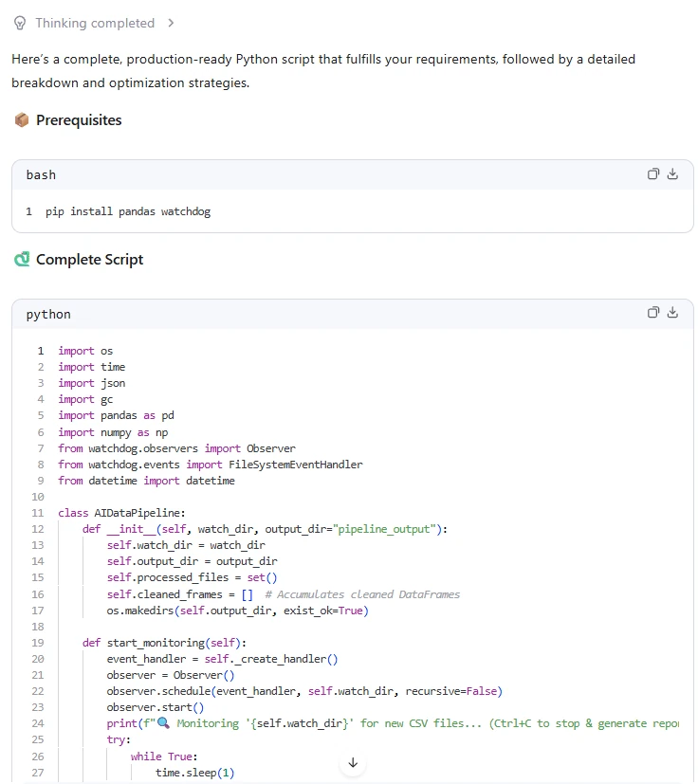Click line number 10 in python block
The height and width of the screenshot is (784, 698).
click(x=38, y=497)
